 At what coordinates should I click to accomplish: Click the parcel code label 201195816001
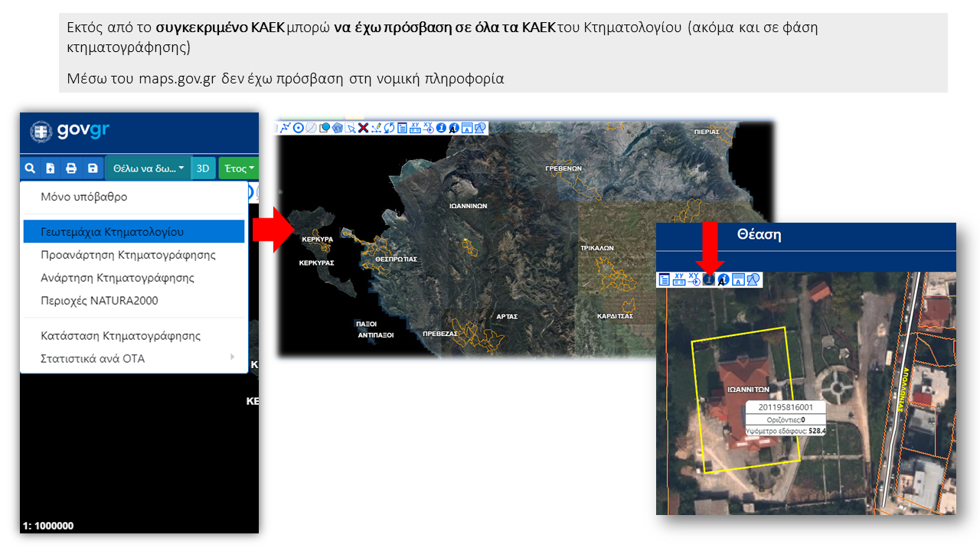[786, 408]
